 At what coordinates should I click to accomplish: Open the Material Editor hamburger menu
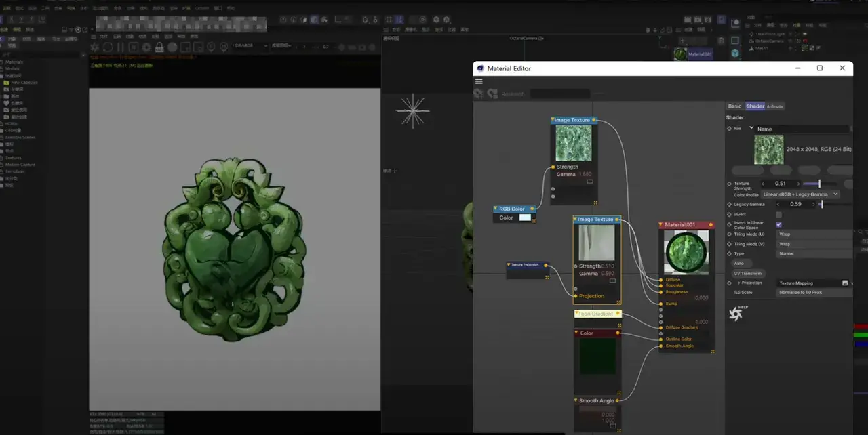(x=479, y=80)
